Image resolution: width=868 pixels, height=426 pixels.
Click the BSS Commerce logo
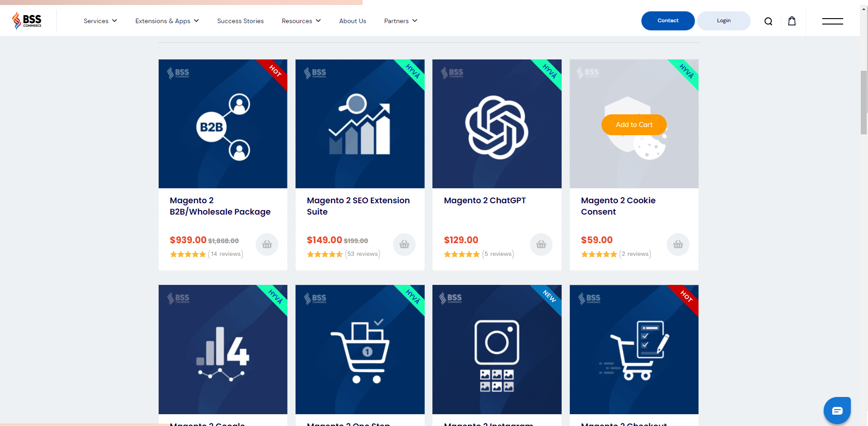point(27,20)
